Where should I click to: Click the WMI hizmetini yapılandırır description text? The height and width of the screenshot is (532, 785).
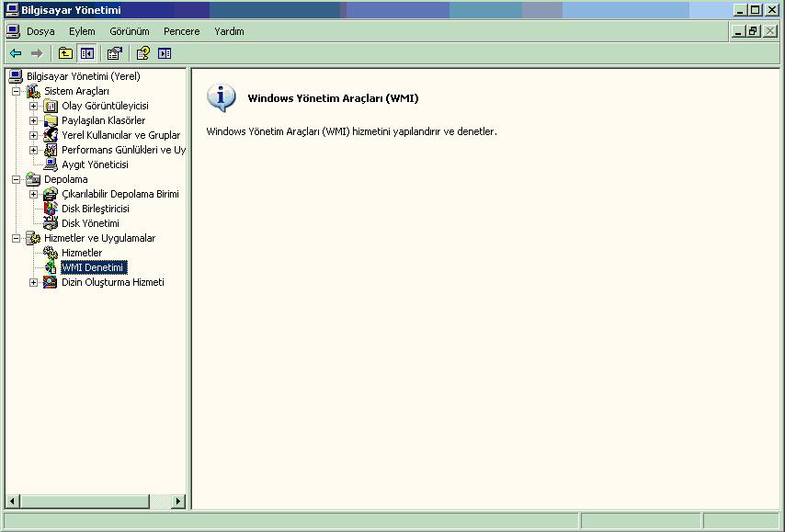pos(351,131)
